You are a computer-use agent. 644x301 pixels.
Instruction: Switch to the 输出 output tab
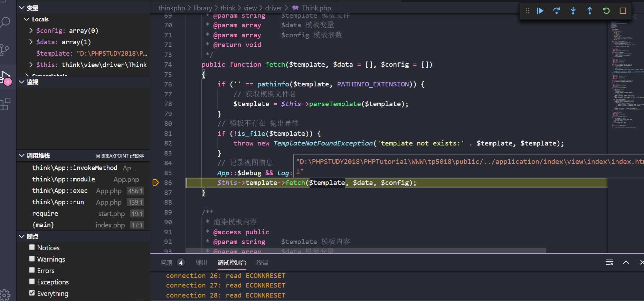(201, 263)
